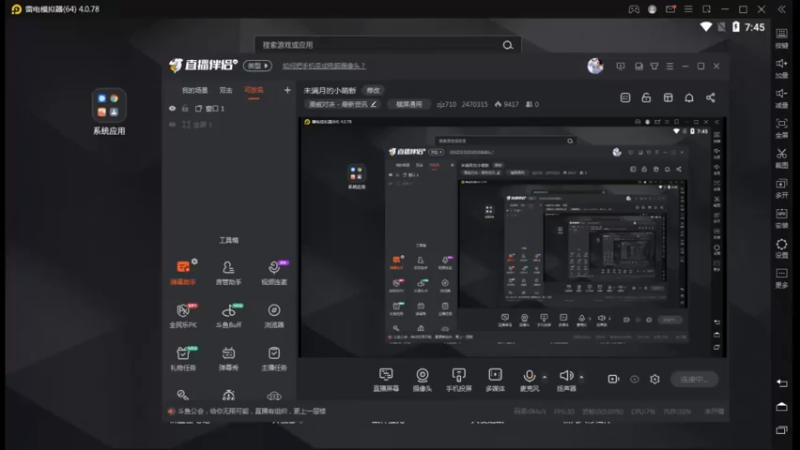Toggle visibility eye of 窗口 1 source
Image resolution: width=800 pixels, height=450 pixels.
coord(172,109)
